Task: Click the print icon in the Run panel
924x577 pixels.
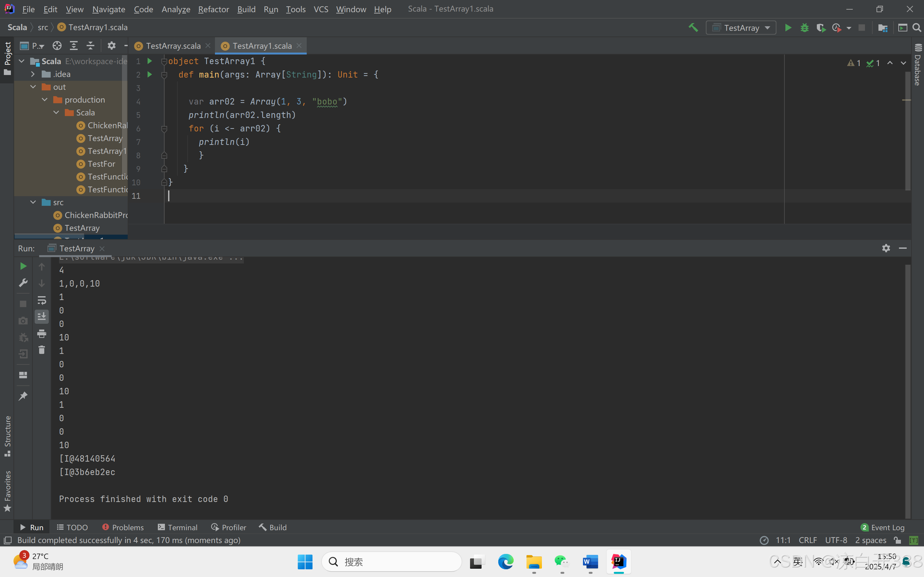Action: click(42, 333)
